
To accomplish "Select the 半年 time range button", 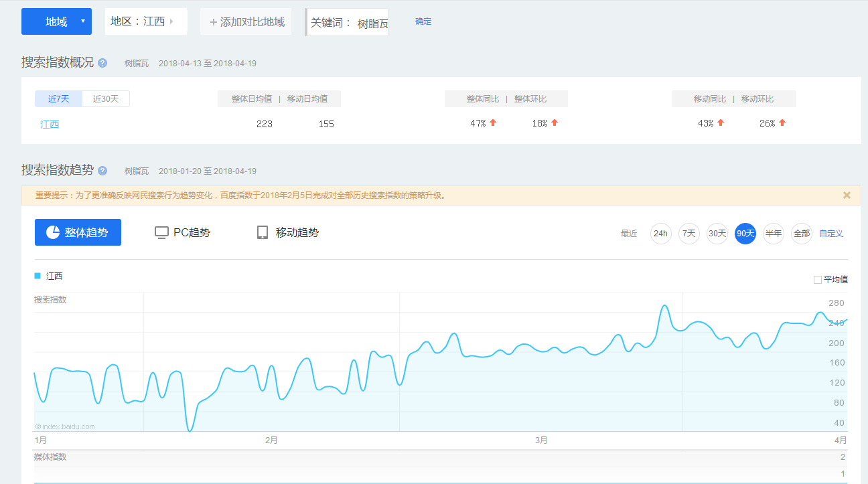I will click(x=773, y=233).
